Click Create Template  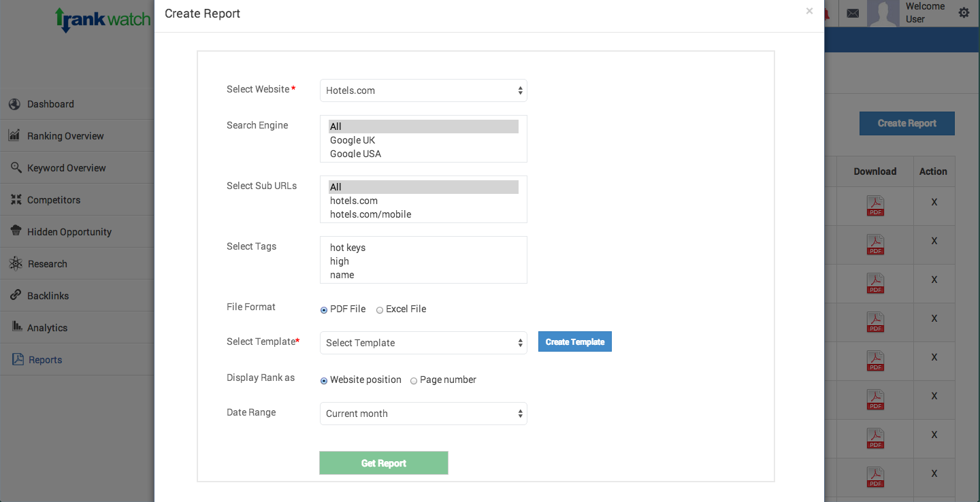click(574, 341)
